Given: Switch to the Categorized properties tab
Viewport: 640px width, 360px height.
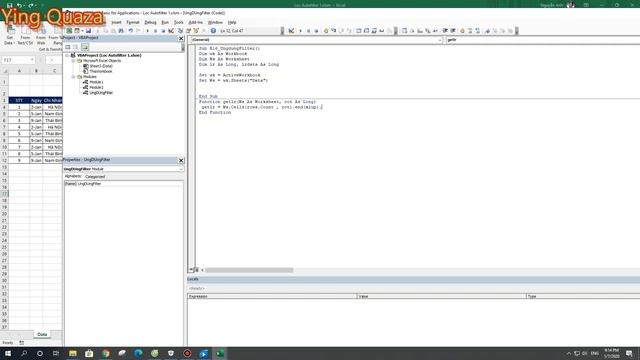Looking at the screenshot, I should pos(95,177).
